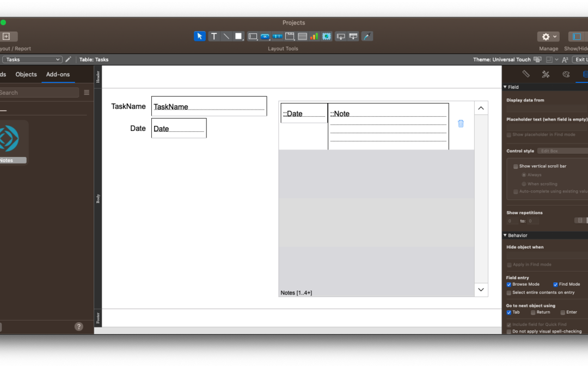Click the Show/Hide panes icon
The height and width of the screenshot is (368, 588).
[x=578, y=37]
